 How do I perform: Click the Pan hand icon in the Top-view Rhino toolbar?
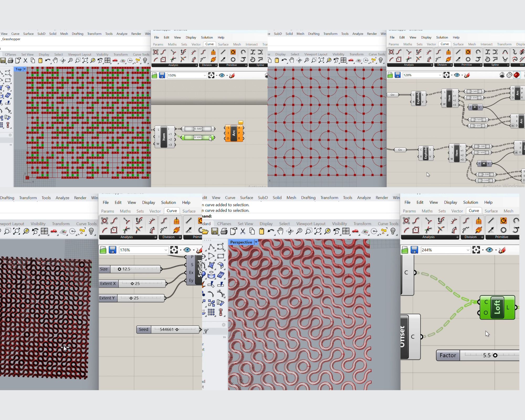pyautogui.click(x=55, y=61)
